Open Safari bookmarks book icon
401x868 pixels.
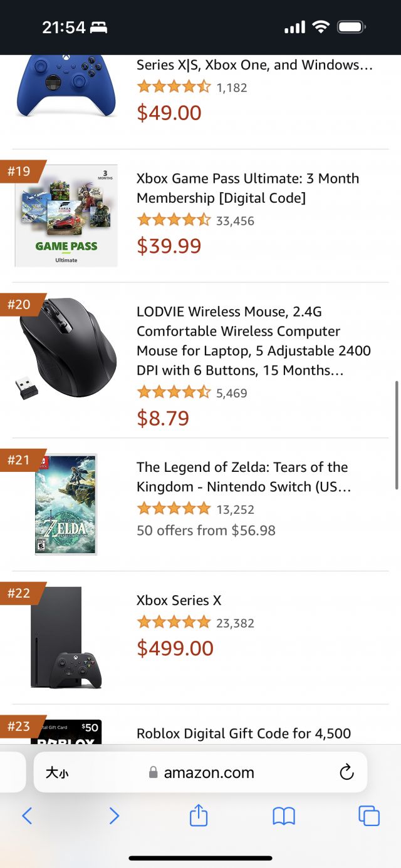284,815
